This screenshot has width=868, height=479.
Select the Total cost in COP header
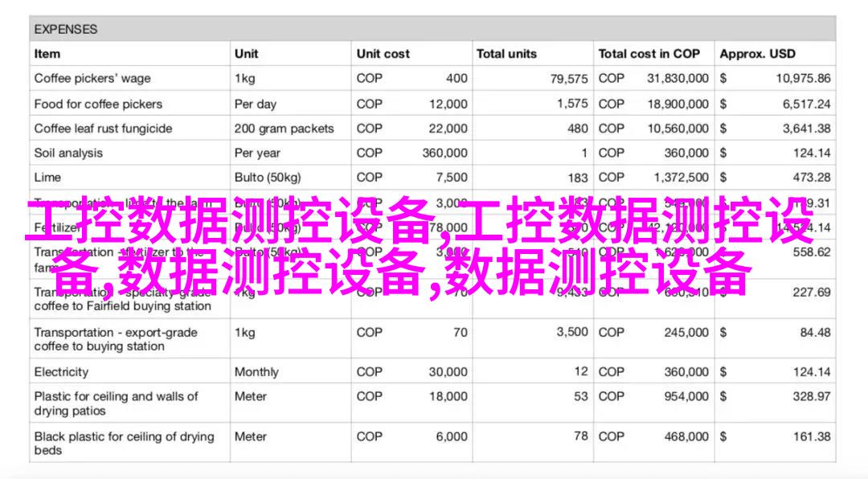(x=649, y=54)
